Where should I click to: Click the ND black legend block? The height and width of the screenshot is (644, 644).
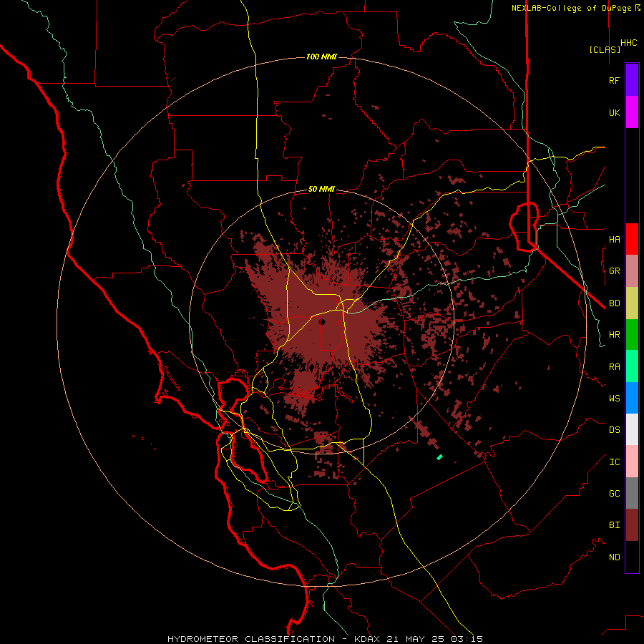tap(632, 557)
